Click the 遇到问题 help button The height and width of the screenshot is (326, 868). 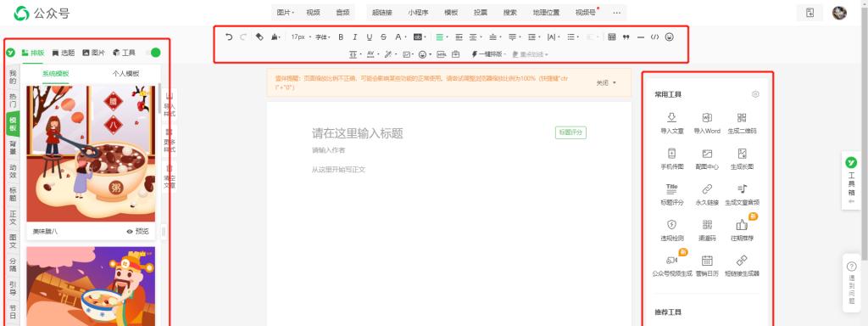click(851, 282)
